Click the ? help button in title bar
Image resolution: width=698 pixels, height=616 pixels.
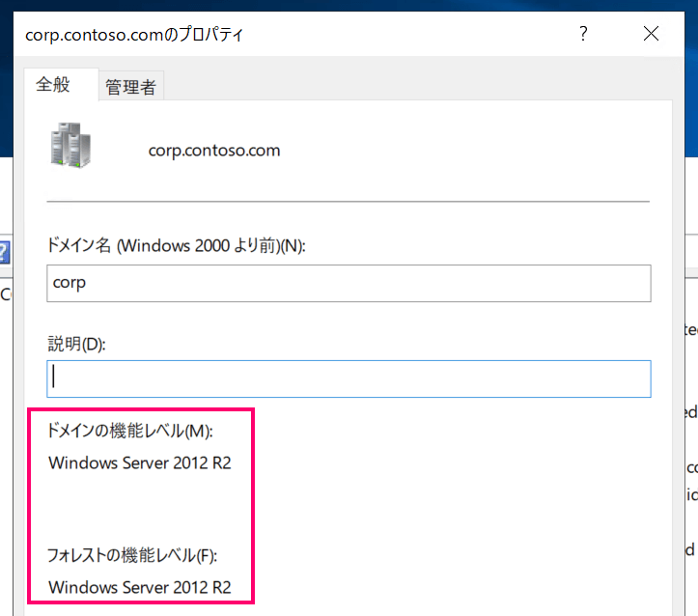tap(583, 34)
